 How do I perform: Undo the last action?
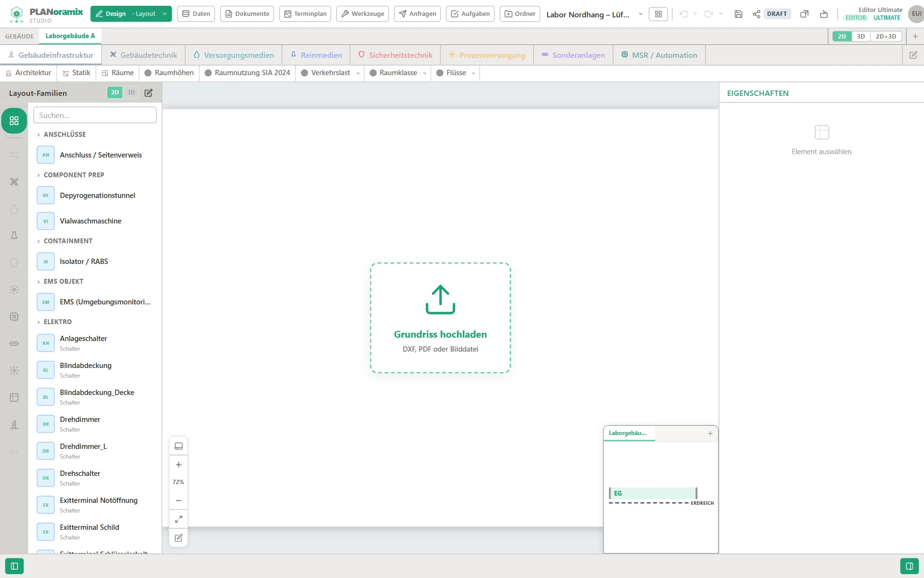coord(683,14)
